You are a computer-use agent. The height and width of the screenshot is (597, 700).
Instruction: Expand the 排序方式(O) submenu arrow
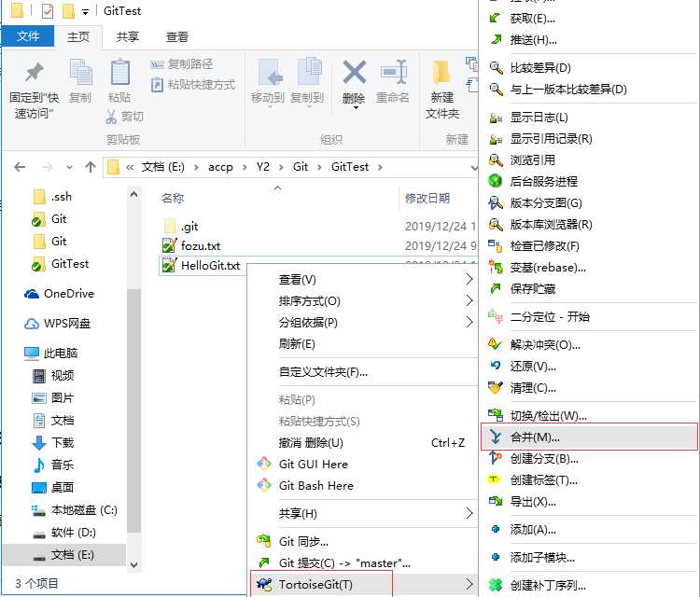(x=469, y=300)
